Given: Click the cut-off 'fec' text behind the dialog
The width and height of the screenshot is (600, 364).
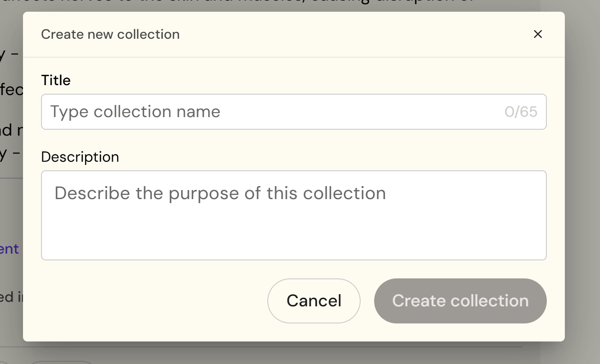Looking at the screenshot, I should (11, 90).
